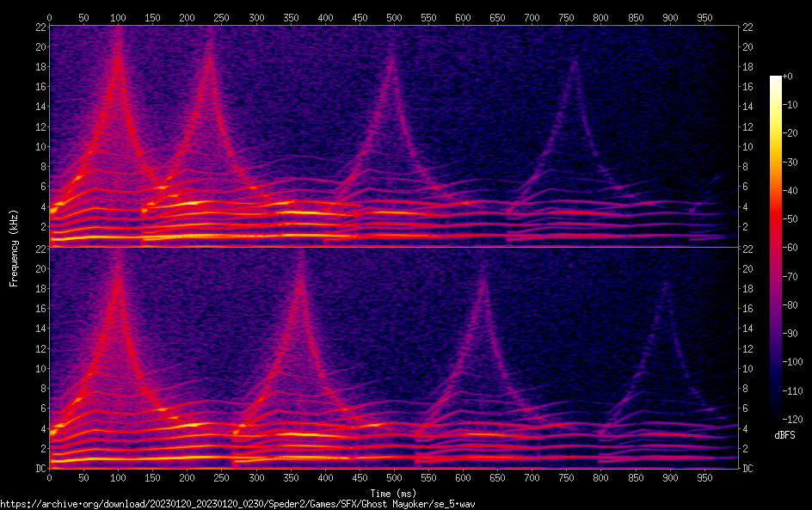Viewport: 812px width, 510px height.
Task: Select the dBFS label under the color scale
Action: [x=784, y=436]
